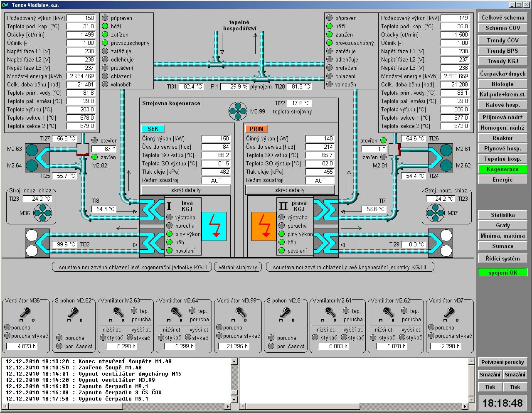Click the orange lightning icon of right KGJ
Image resolution: width=532 pixels, height=413 pixels.
coord(264,226)
